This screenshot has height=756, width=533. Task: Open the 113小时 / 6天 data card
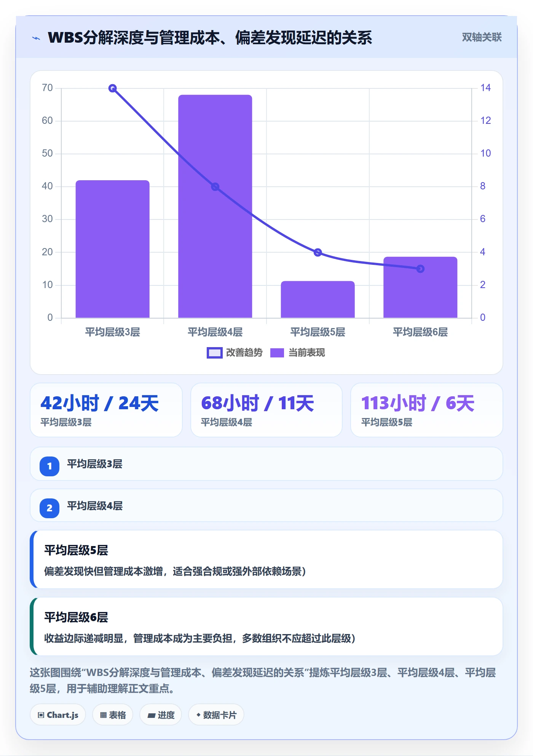click(427, 410)
